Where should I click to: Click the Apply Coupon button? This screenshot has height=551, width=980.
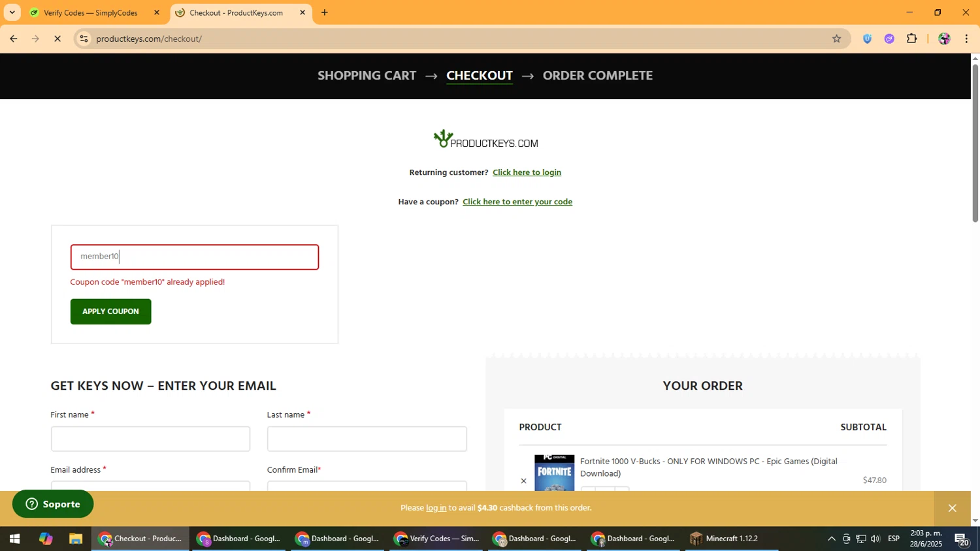pyautogui.click(x=110, y=311)
